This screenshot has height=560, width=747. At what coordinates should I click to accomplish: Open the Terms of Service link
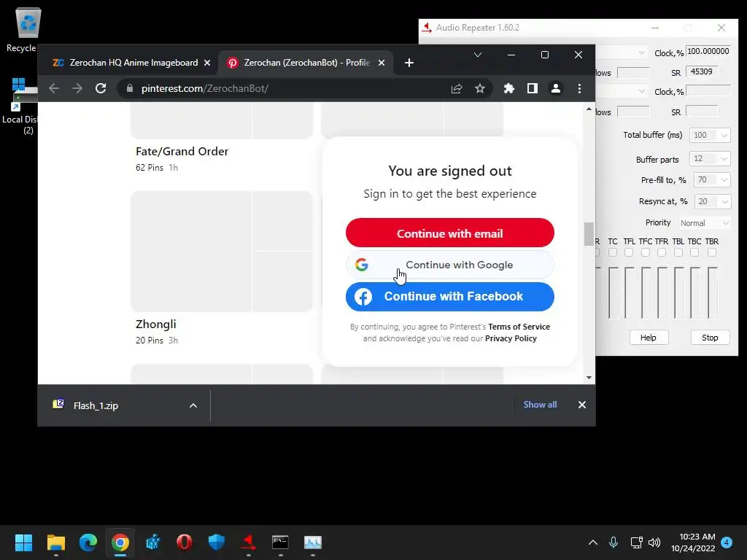click(519, 327)
